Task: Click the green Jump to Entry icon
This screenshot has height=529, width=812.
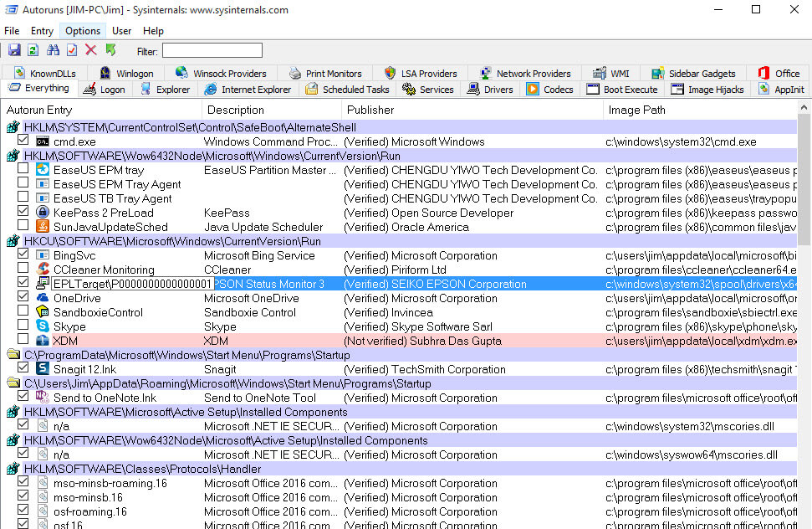Action: pyautogui.click(x=110, y=50)
